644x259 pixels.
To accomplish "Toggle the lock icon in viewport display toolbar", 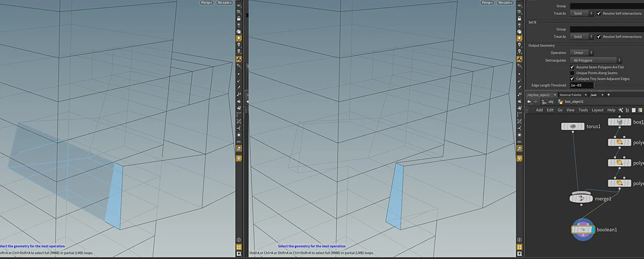I will pos(238,18).
